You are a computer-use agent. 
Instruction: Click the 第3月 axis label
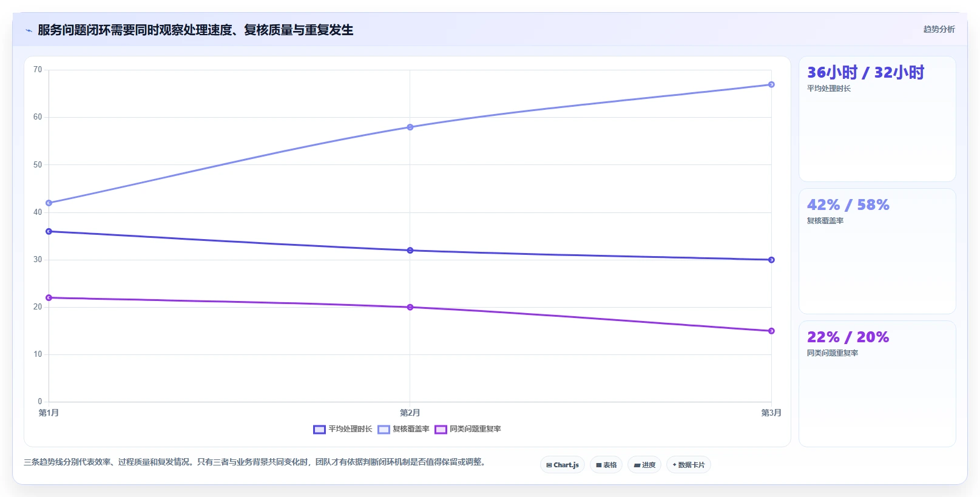pos(771,413)
